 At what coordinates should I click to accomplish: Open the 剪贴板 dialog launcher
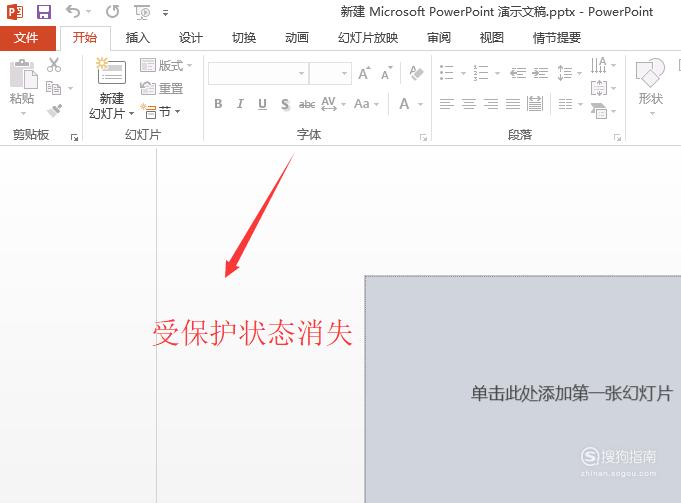(74, 137)
